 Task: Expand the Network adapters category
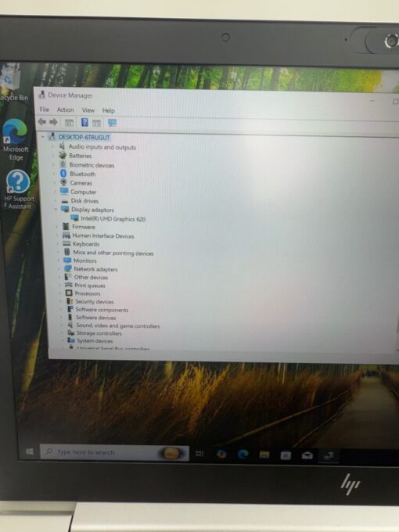[x=59, y=268]
